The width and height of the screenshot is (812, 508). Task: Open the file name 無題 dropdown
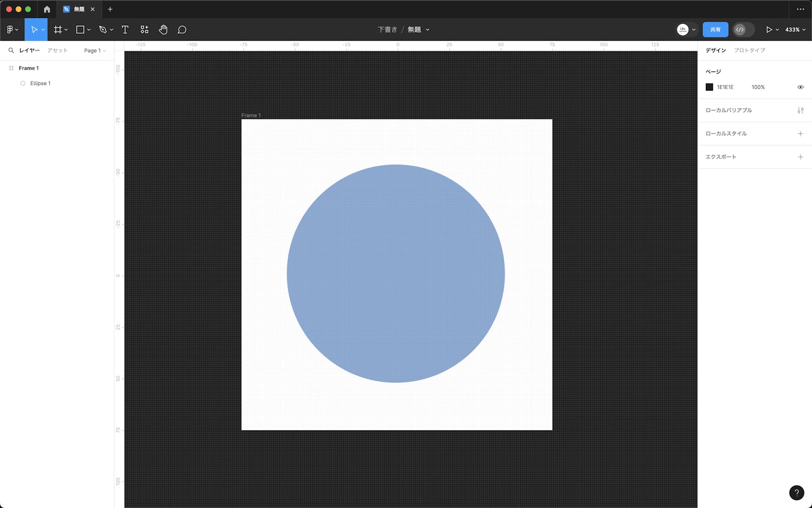point(418,30)
